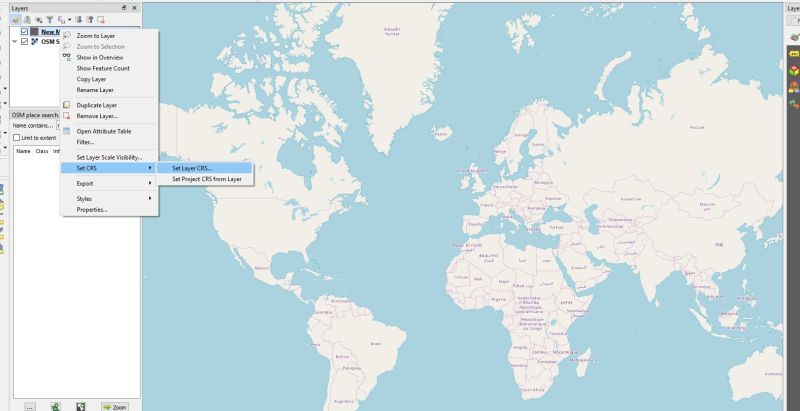Open the layer styling panel icon
The image size is (800, 411).
click(16, 20)
